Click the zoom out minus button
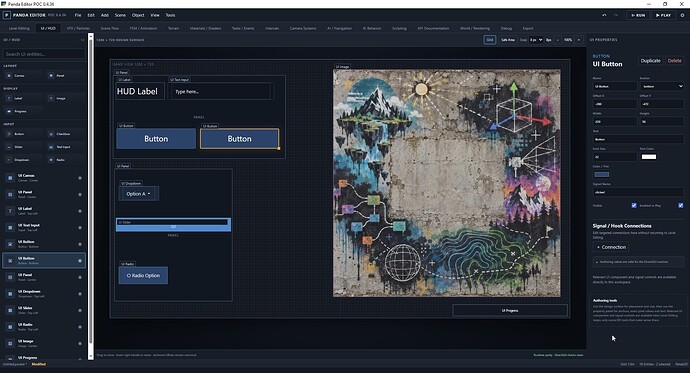The image size is (690, 373). (x=558, y=40)
